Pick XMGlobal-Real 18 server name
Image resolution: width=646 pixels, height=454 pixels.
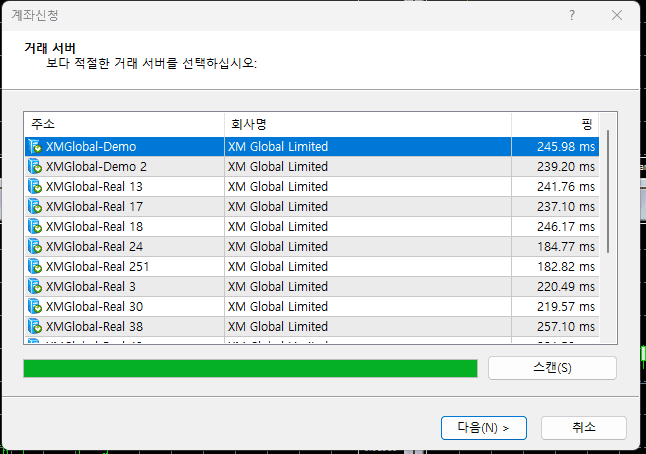[x=94, y=227]
